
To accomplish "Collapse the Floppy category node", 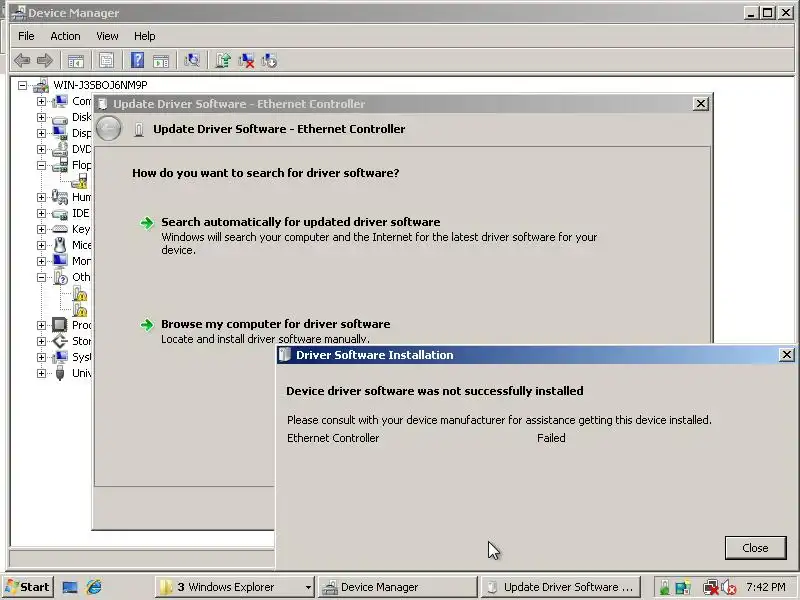I will (x=41, y=165).
